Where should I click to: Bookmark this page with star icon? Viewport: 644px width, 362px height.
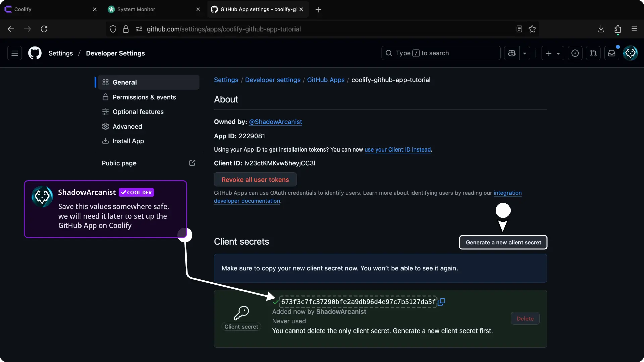(x=532, y=29)
